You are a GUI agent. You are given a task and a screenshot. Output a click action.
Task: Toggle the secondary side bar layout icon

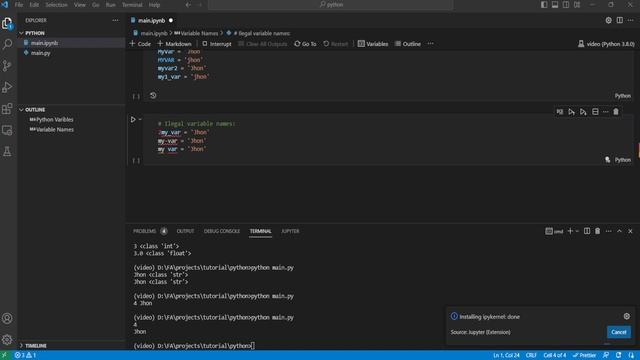click(x=566, y=5)
